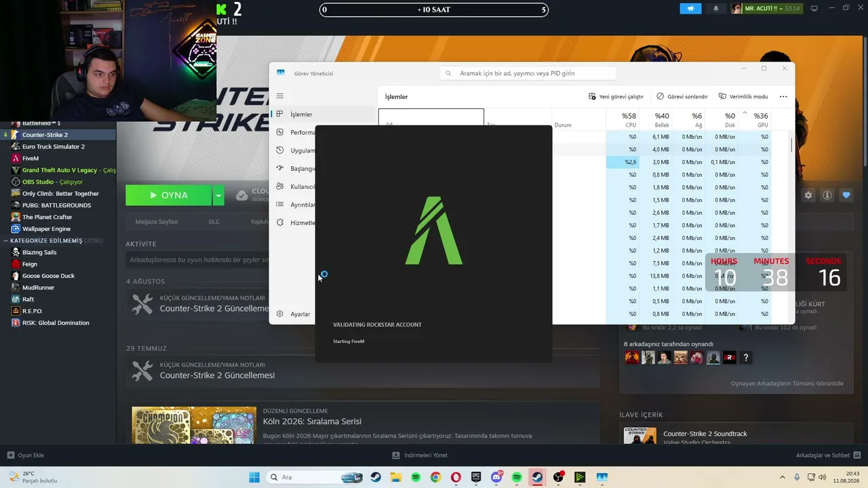Toggle Task Manager hamburger navigation menu

280,96
